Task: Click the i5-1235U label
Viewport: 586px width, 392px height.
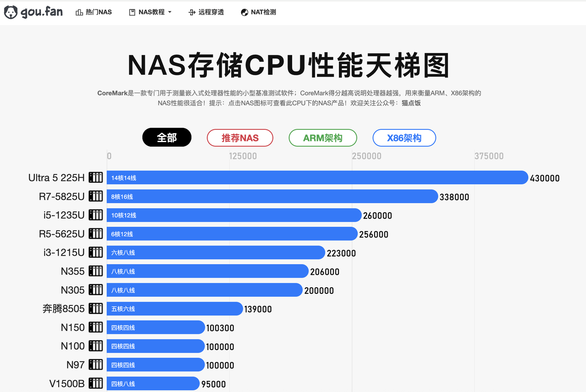Action: (x=64, y=215)
